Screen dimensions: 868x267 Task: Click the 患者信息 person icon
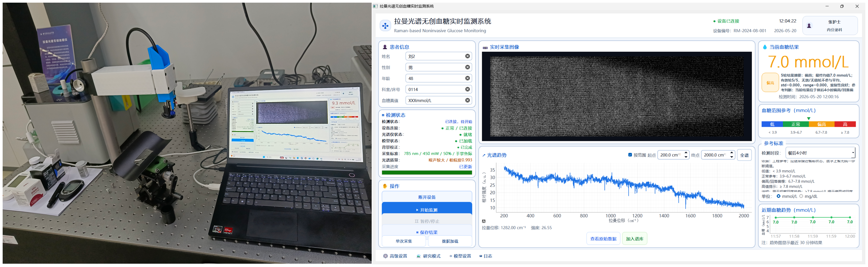pos(385,47)
